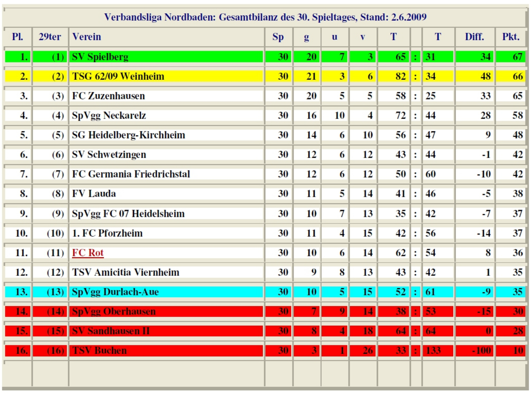Image resolution: width=532 pixels, height=394 pixels.
Task: Click the SV Sandhausen II team name
Action: pyautogui.click(x=111, y=331)
